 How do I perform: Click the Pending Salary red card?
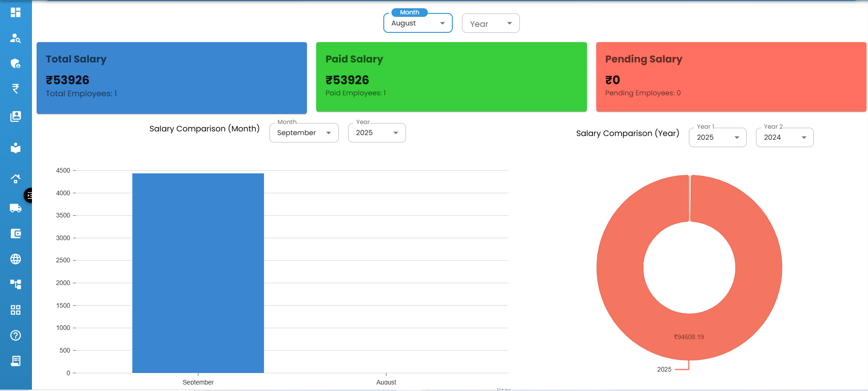click(x=731, y=77)
